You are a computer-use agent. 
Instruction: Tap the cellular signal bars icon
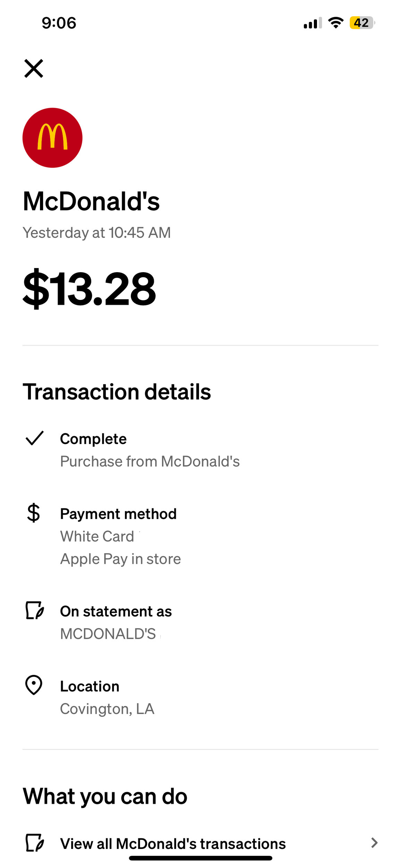[x=312, y=23]
